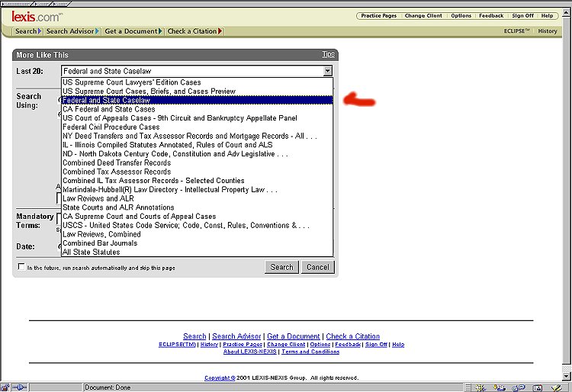Select USCS - United States Code Service
The height and width of the screenshot is (392, 572).
coord(197,225)
